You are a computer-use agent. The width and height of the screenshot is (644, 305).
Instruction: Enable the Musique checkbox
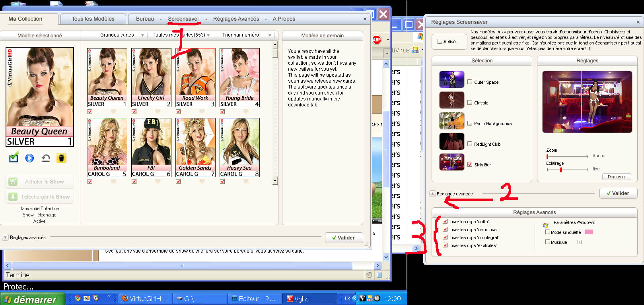548,242
